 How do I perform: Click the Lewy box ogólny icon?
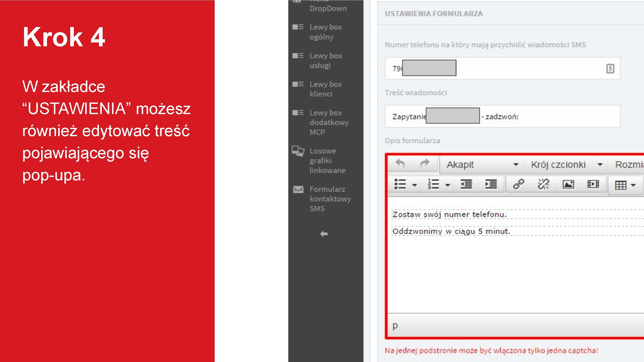298,27
